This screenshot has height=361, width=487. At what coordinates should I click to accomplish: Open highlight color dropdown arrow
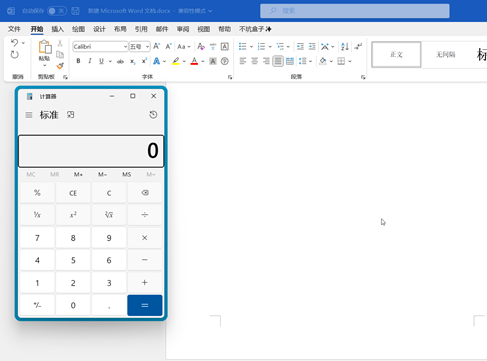point(184,61)
